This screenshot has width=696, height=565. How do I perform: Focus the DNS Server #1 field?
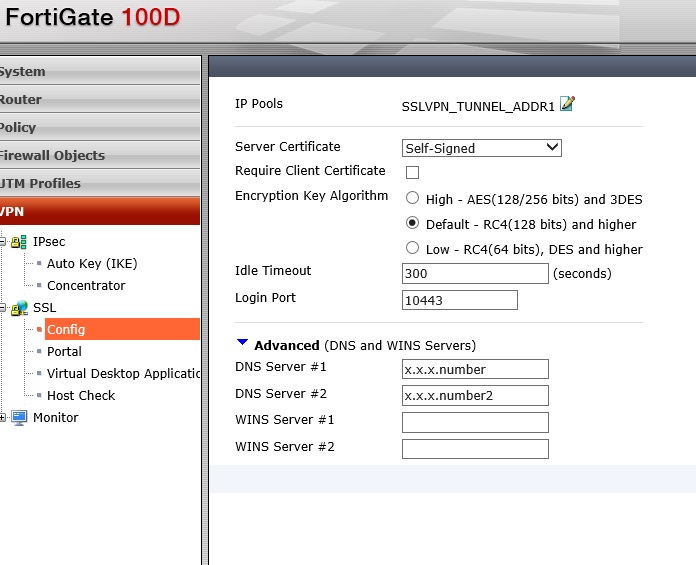[475, 369]
